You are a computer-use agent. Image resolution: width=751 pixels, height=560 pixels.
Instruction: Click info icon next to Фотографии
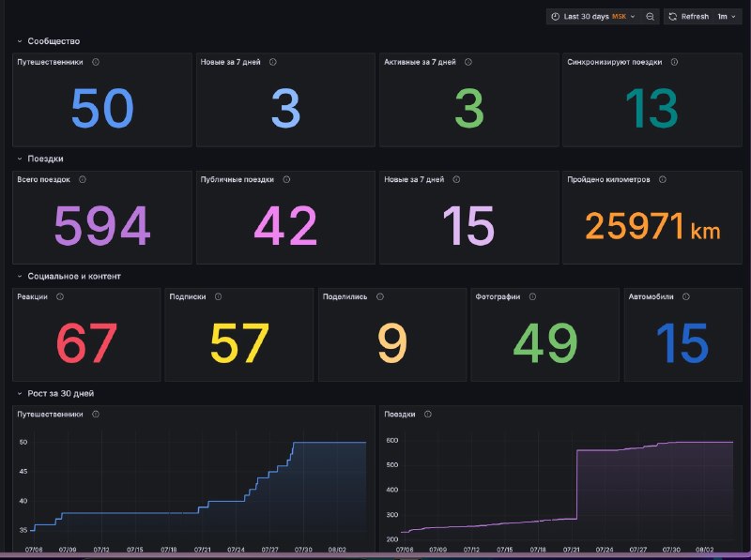532,296
